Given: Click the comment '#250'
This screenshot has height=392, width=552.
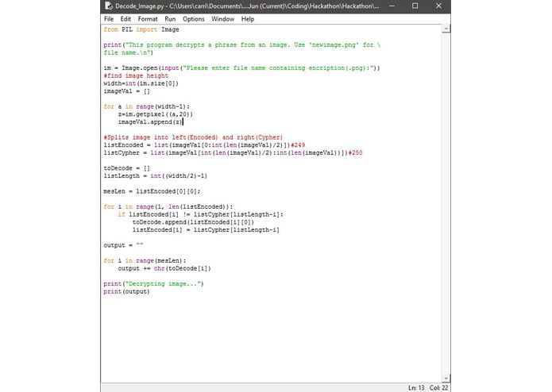Looking at the screenshot, I should [356, 153].
